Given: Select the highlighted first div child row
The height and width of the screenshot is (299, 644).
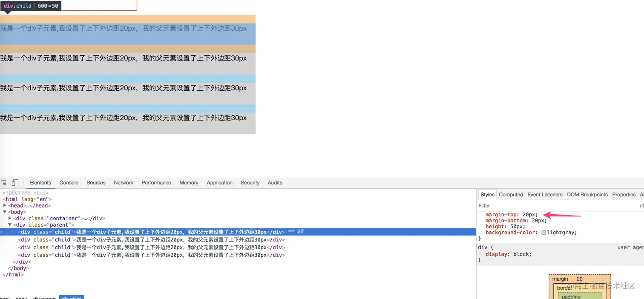Looking at the screenshot, I should pos(238,232).
